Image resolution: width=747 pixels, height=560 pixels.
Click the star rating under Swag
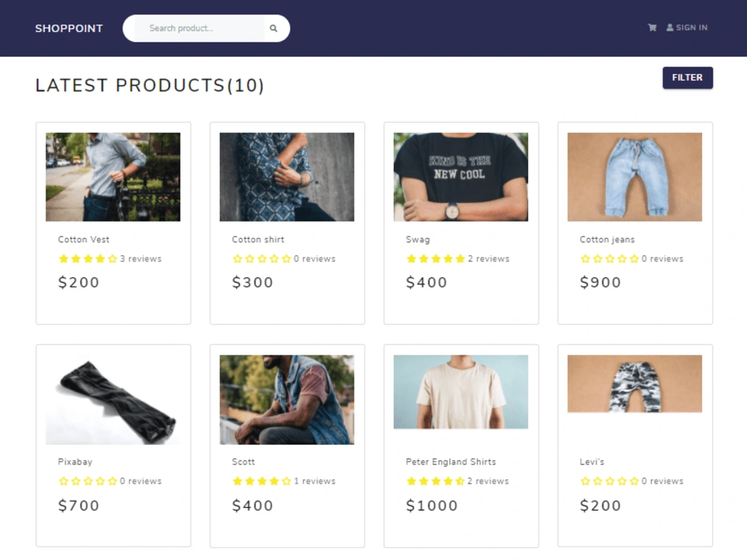pyautogui.click(x=436, y=259)
